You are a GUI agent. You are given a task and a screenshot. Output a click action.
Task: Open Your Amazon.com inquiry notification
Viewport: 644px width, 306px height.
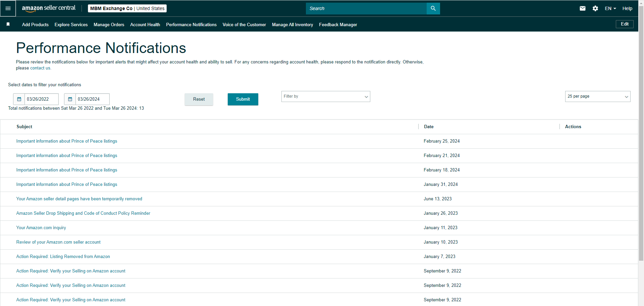[x=41, y=228]
